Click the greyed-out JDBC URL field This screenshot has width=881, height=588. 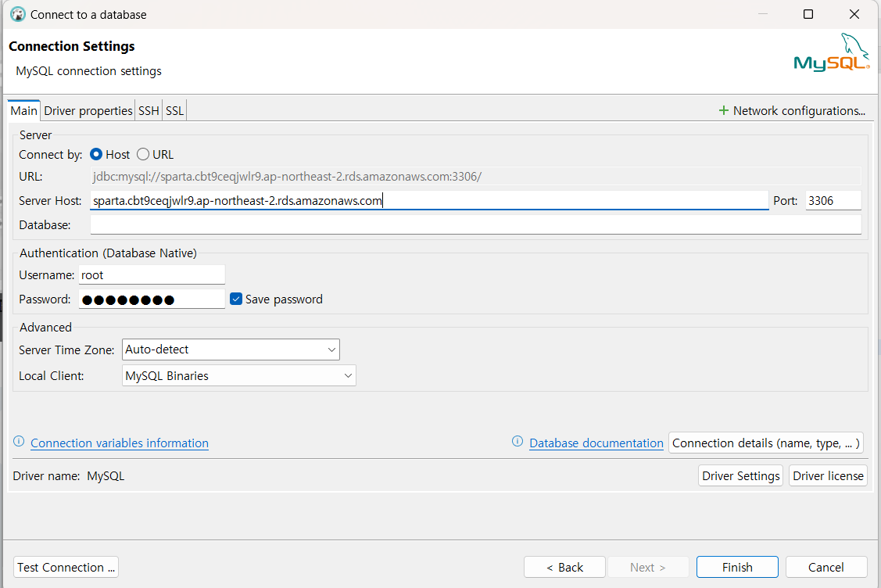[475, 177]
